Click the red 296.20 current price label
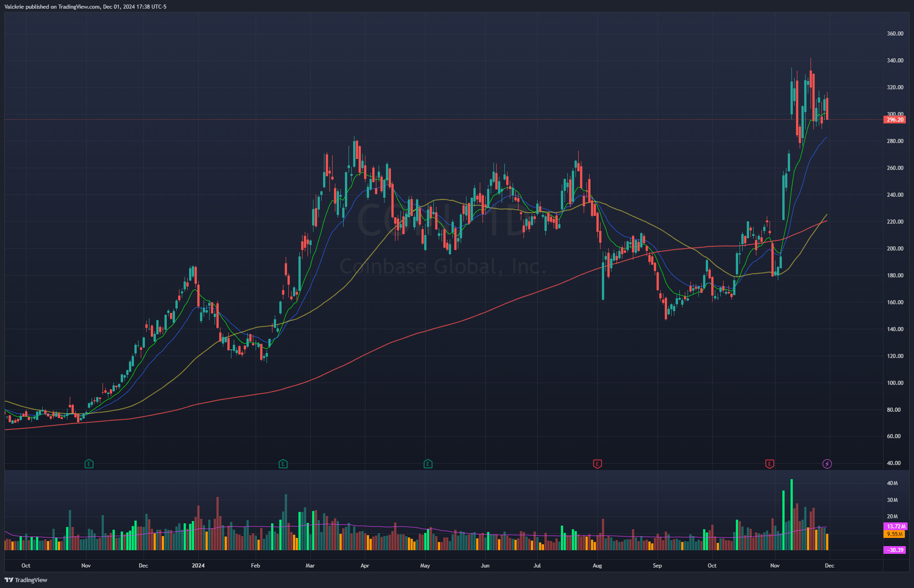 pyautogui.click(x=895, y=120)
